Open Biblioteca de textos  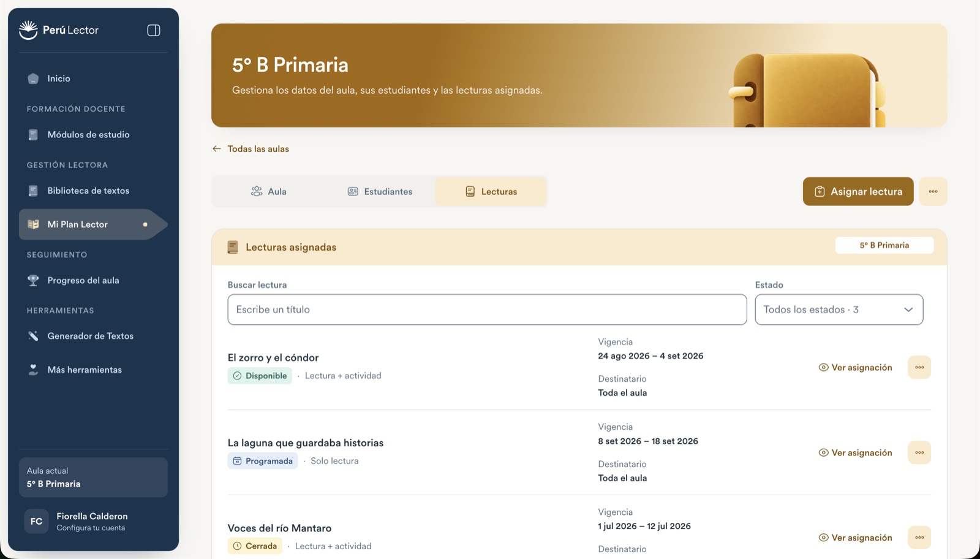tap(93, 191)
